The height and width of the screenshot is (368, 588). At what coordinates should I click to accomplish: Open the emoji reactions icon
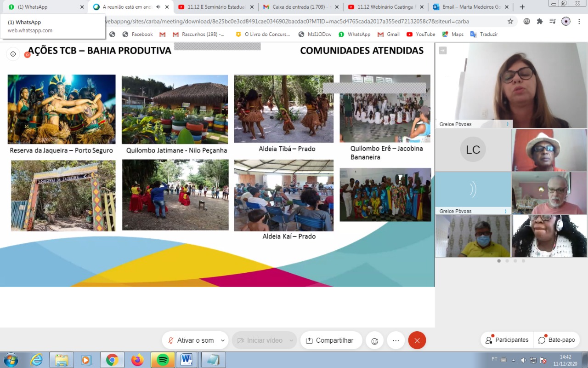point(374,341)
